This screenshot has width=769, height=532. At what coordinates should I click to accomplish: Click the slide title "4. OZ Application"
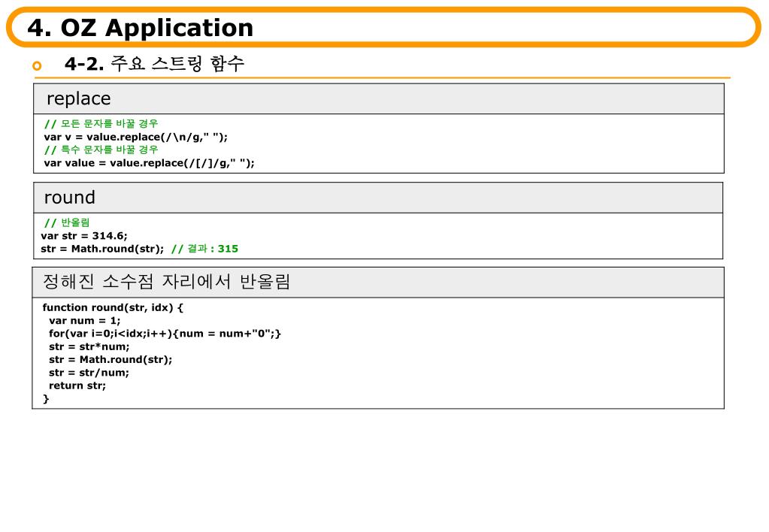click(141, 28)
